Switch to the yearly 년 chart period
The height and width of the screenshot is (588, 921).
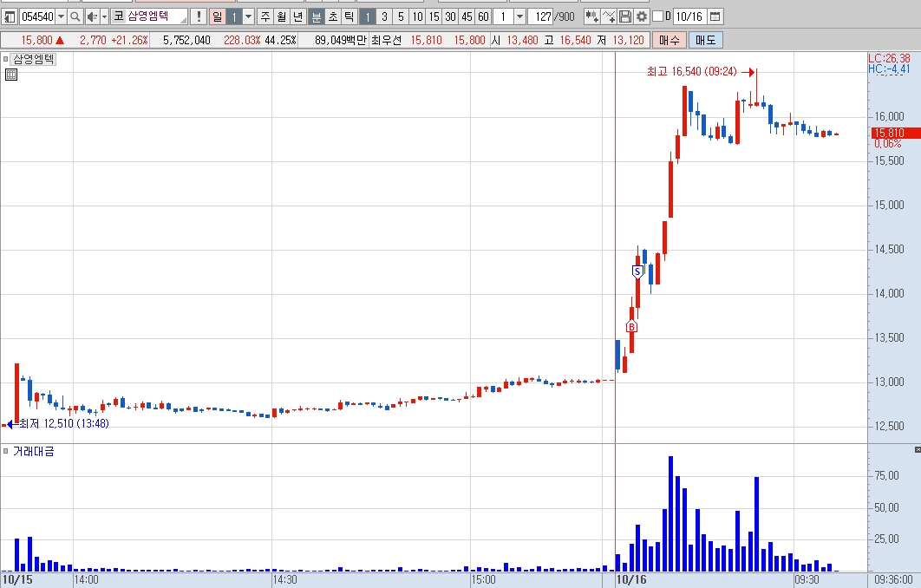click(x=298, y=16)
